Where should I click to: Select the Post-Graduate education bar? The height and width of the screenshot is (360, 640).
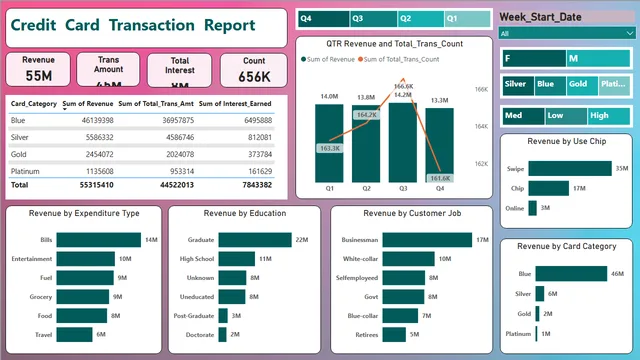click(223, 316)
